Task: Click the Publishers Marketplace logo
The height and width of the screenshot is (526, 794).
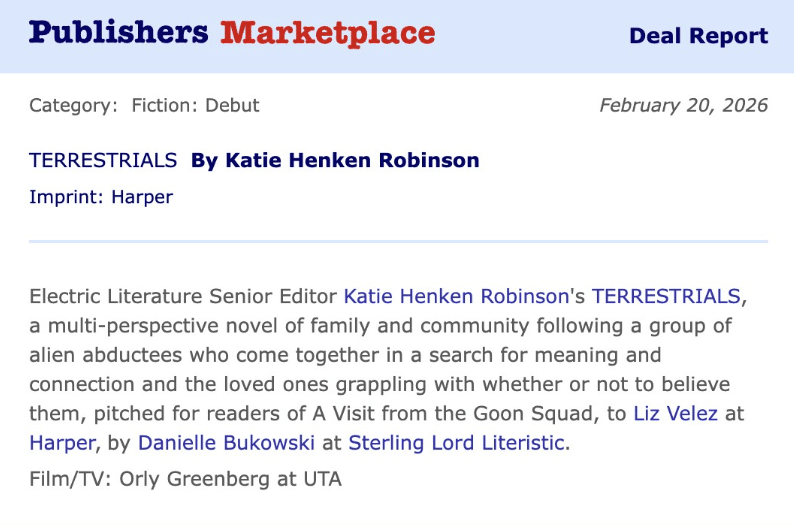Action: click(x=232, y=33)
